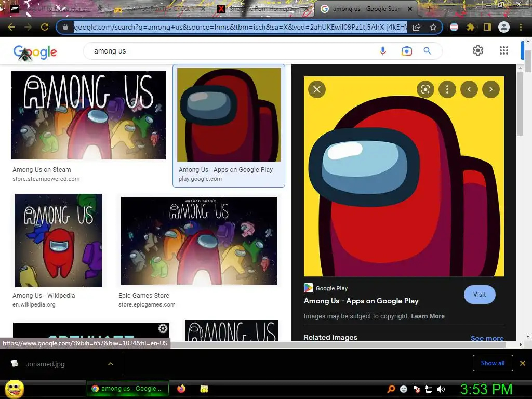This screenshot has width=532, height=399.
Task: Open the Chrome profile avatar
Action: pos(504,27)
